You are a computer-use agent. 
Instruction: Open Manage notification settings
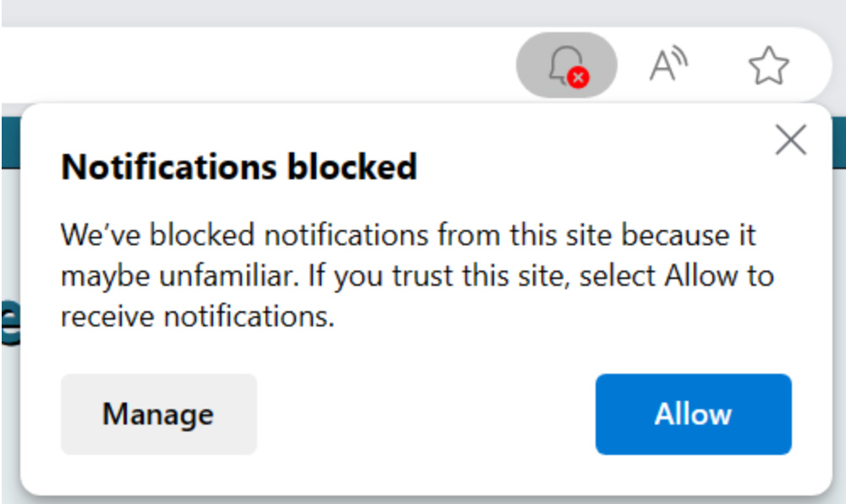[159, 414]
